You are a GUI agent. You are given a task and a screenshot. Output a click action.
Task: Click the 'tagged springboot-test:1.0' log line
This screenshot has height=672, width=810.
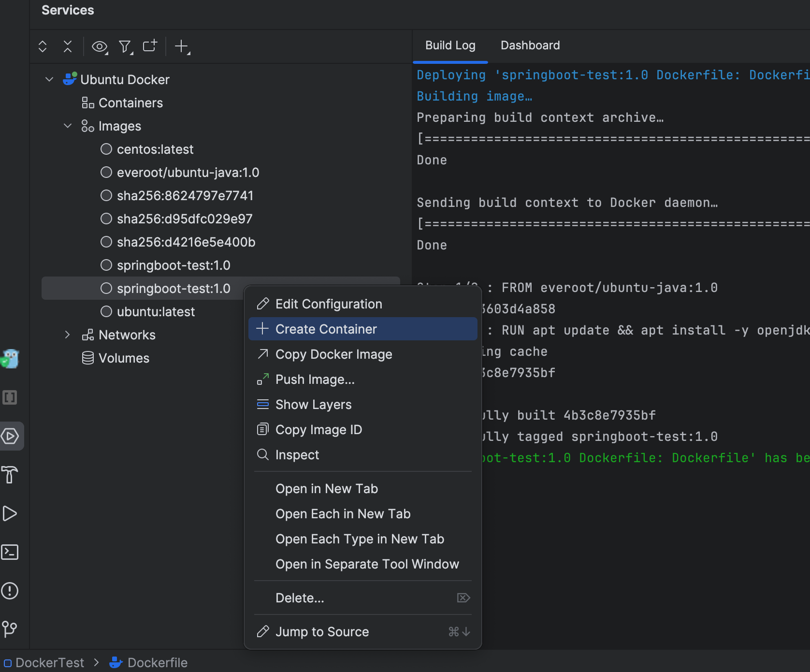[x=599, y=437]
